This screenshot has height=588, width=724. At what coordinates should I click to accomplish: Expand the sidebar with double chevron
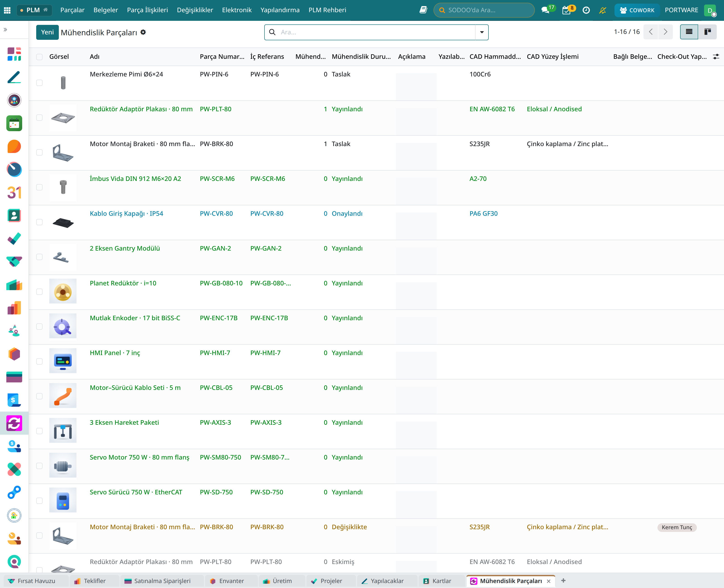(x=5, y=30)
